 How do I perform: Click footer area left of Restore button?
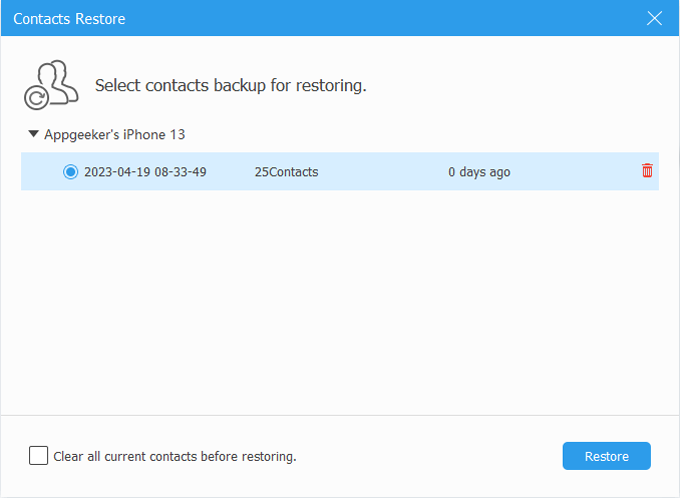[430, 456]
